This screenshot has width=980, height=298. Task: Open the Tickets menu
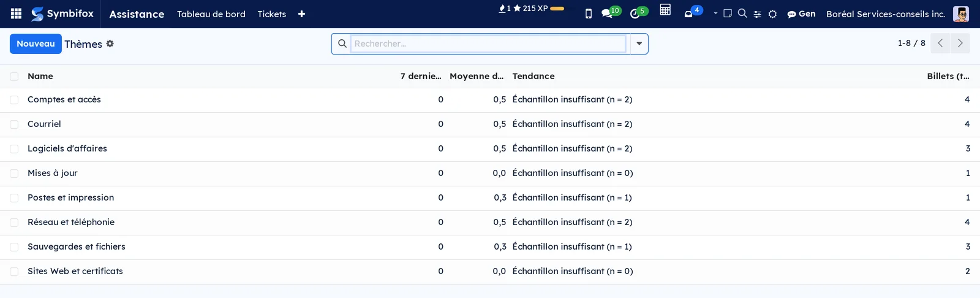[272, 14]
